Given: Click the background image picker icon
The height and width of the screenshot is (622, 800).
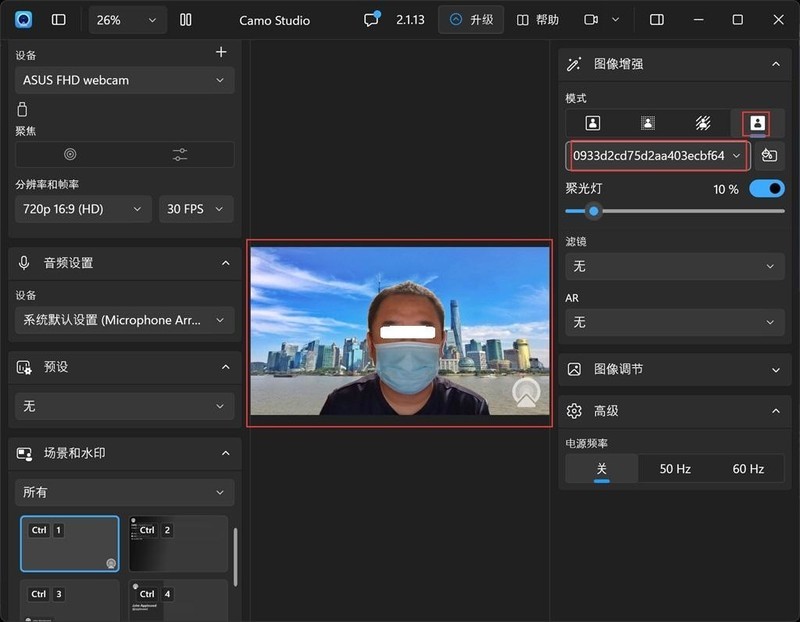Looking at the screenshot, I should coord(769,156).
